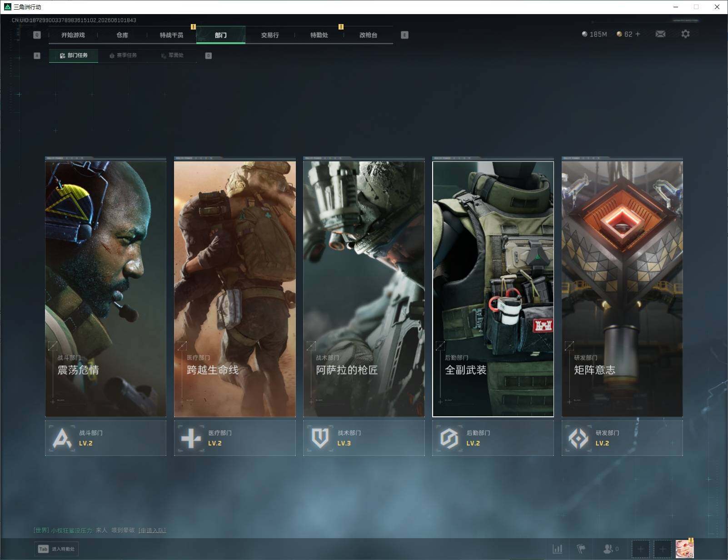Click the A key hint icon
Screen dimensions: 728x560
tap(37, 55)
